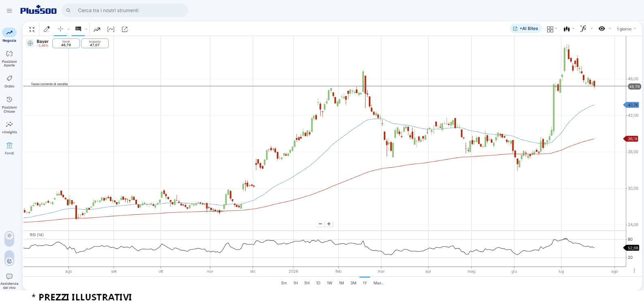This screenshot has width=644, height=303.
Task: Expand the indicators dropdown arrow
Action: tap(592, 29)
